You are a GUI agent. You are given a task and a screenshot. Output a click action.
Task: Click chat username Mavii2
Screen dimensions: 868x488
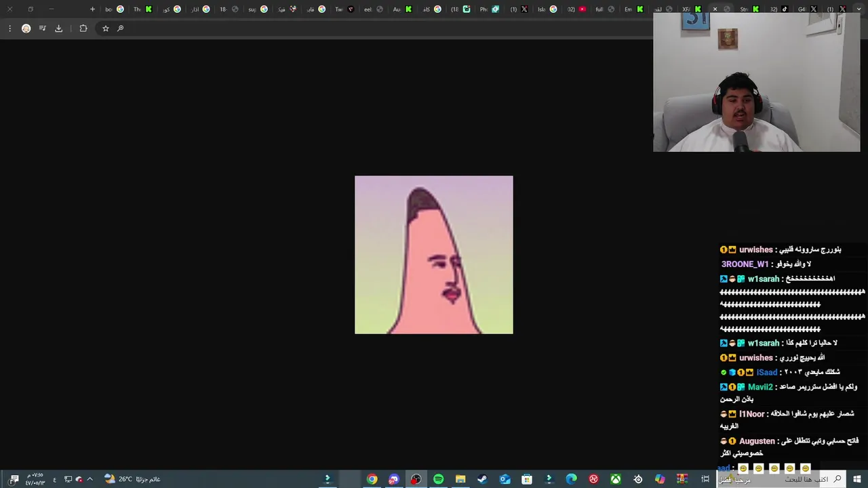coord(760,387)
